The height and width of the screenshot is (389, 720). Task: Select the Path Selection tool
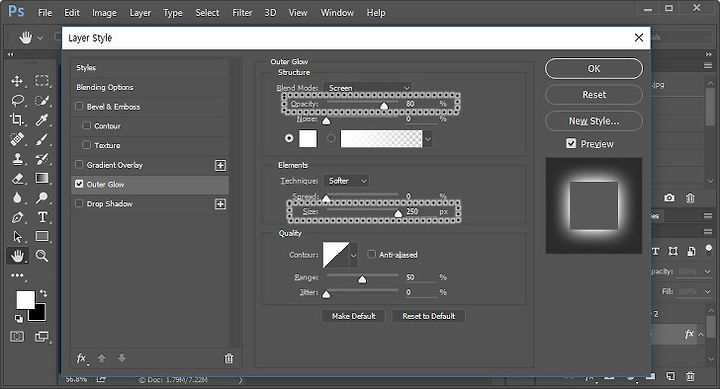[17, 236]
